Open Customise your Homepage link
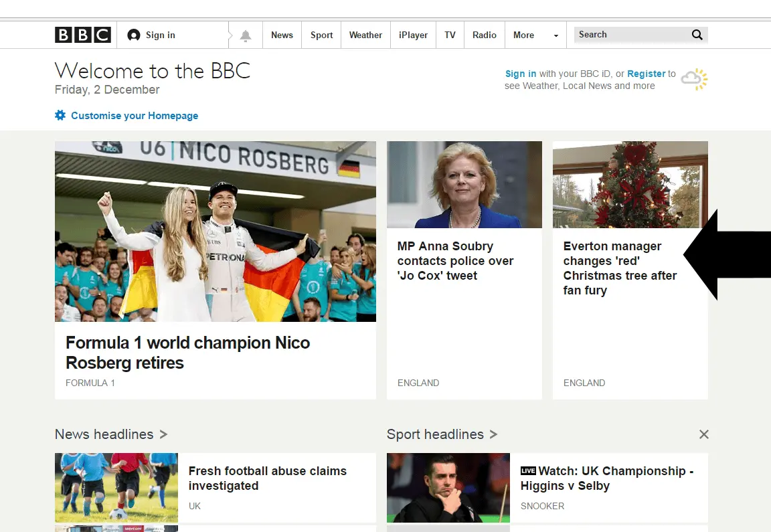771x532 pixels. pos(135,116)
